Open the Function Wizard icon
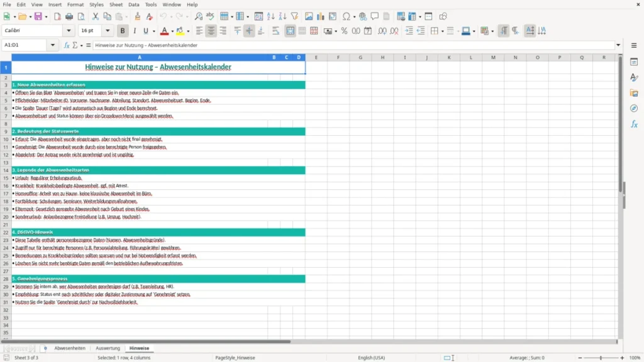Image resolution: width=644 pixels, height=362 pixels. 67,45
